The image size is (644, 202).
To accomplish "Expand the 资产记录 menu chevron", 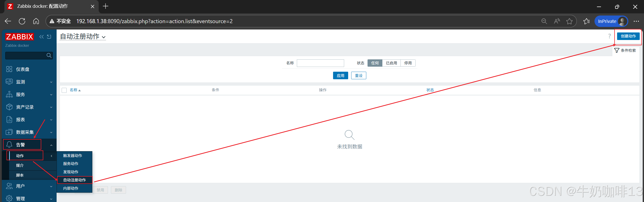I will [51, 107].
